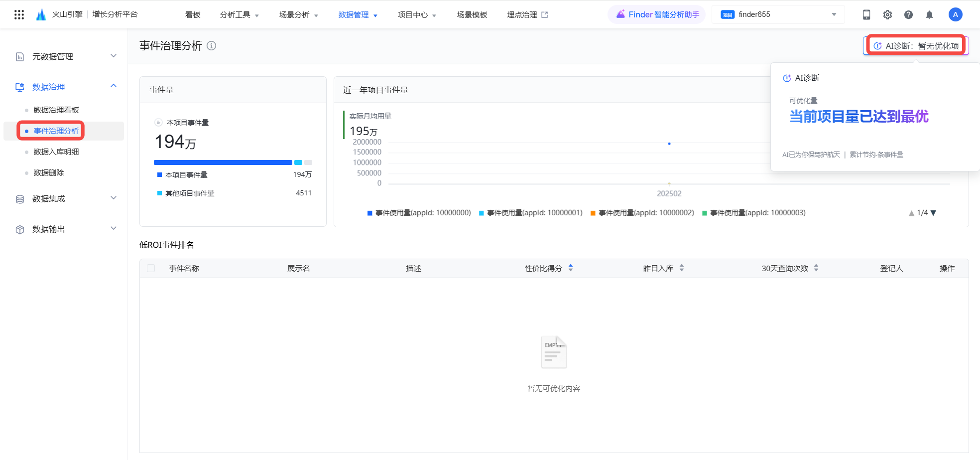Select 数据治理看板 in sidebar

pyautogui.click(x=56, y=110)
